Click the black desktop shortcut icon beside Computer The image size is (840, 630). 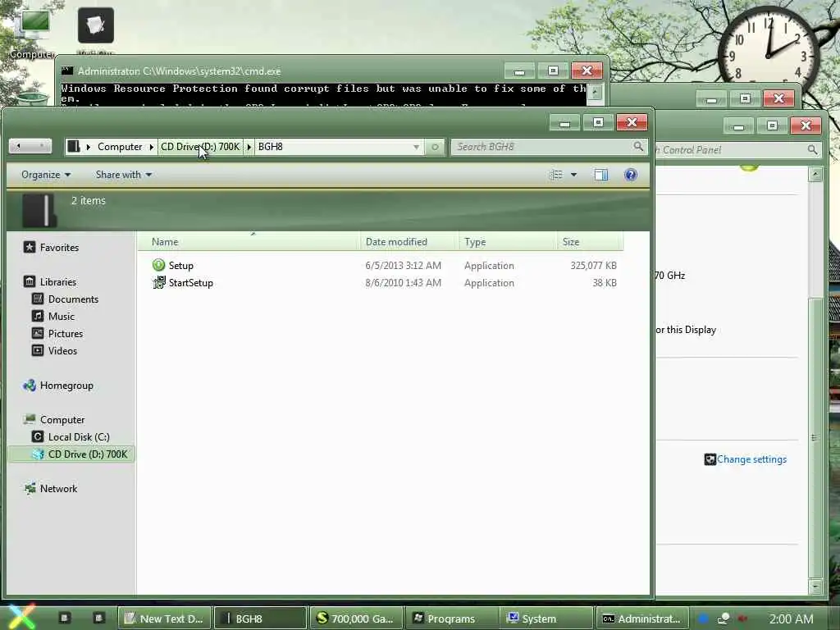95,25
